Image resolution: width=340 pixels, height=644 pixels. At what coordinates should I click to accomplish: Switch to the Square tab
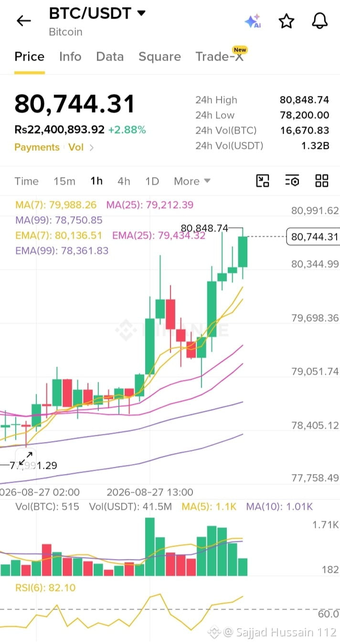pos(159,57)
